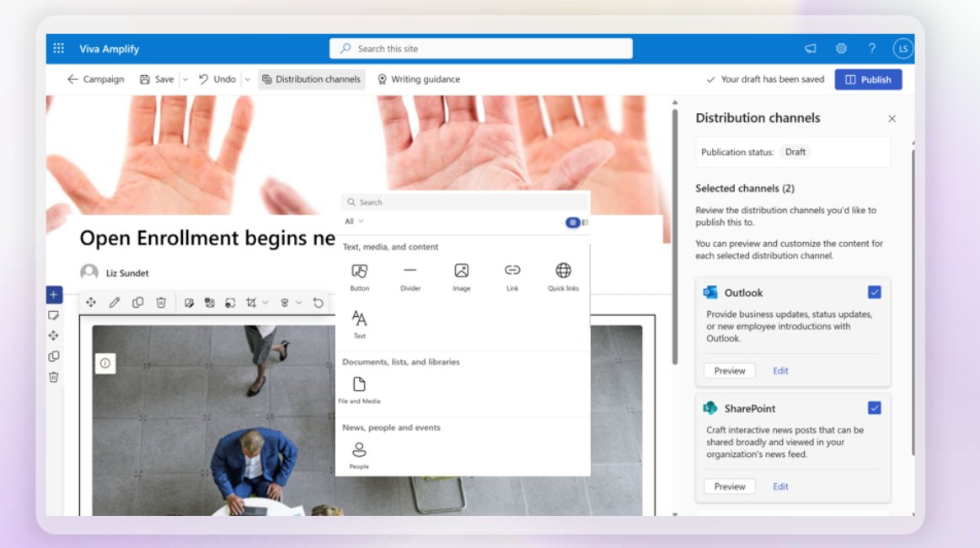980x548 pixels.
Task: Add a new section with plus button
Action: [x=54, y=294]
